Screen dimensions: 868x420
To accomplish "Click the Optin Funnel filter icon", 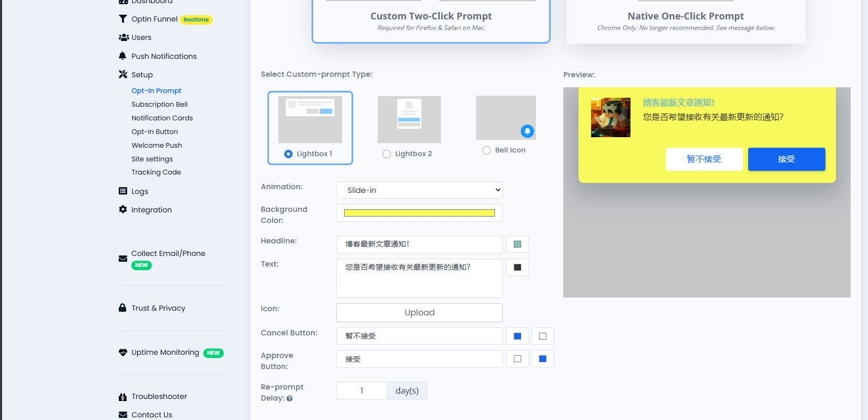I will tap(123, 19).
